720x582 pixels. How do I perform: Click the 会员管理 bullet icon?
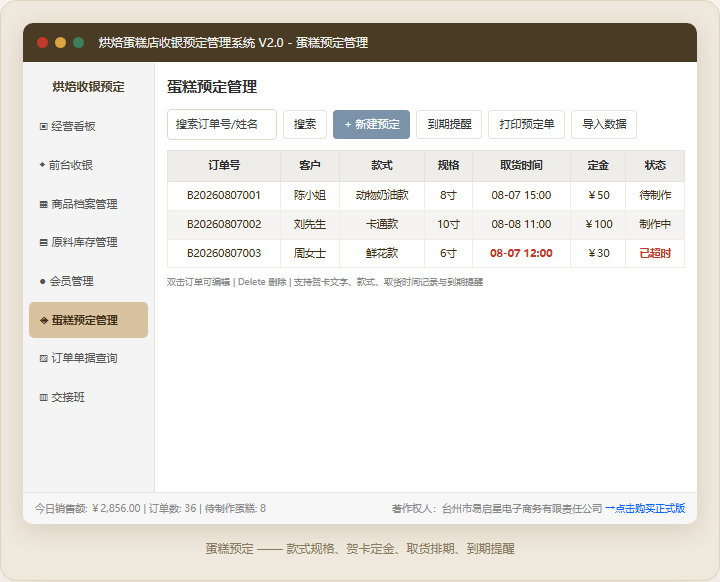pos(43,282)
